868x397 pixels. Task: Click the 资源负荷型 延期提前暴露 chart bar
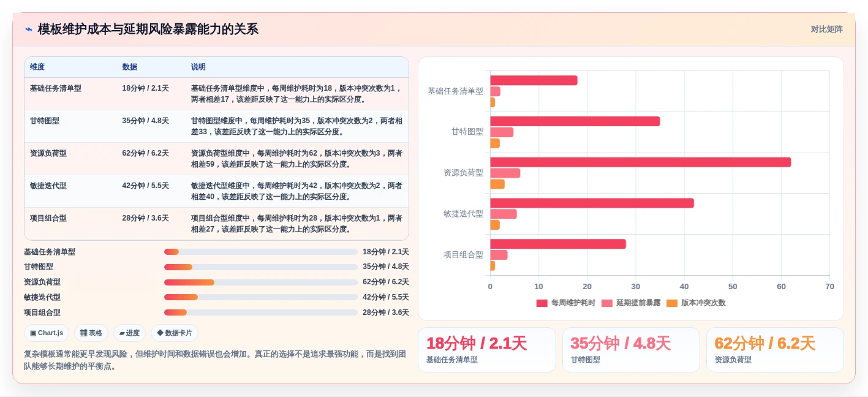tap(505, 173)
